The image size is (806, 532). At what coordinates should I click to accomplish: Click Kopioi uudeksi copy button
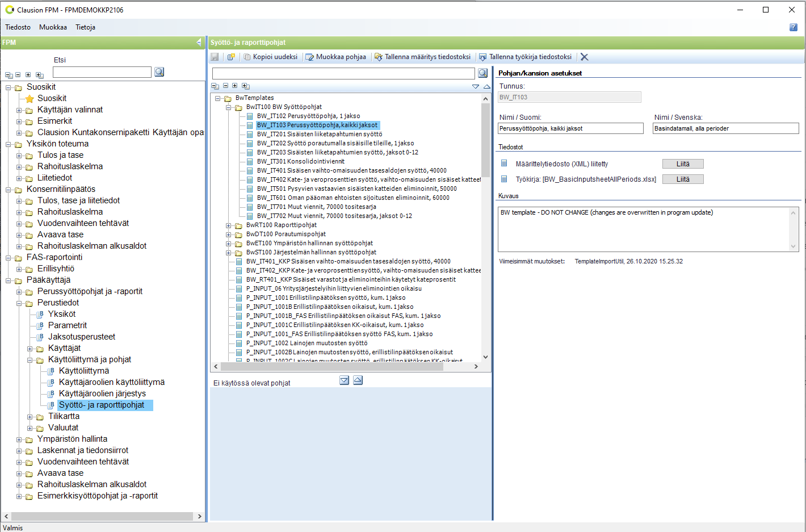tap(271, 57)
